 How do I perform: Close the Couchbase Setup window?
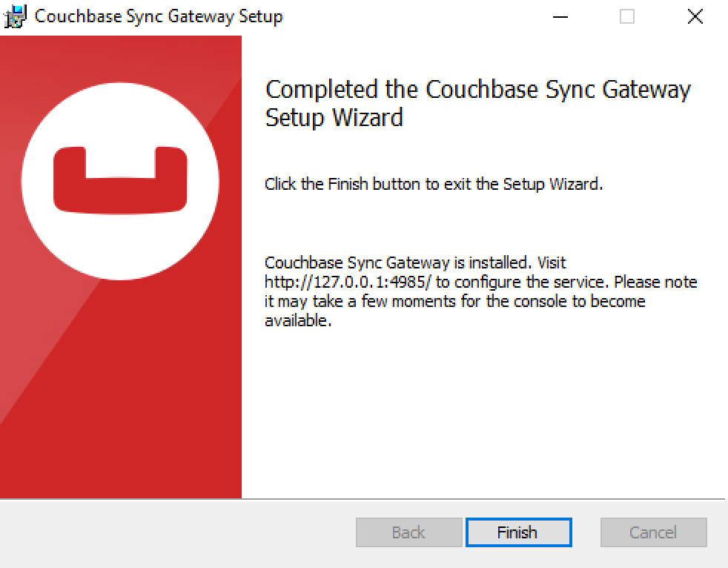pos(695,16)
